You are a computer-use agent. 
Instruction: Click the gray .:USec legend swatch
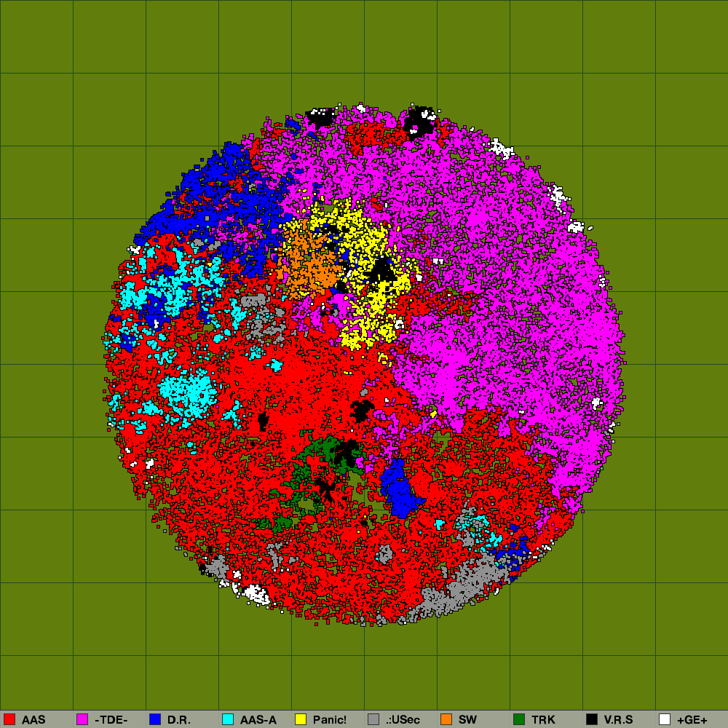[373, 719]
